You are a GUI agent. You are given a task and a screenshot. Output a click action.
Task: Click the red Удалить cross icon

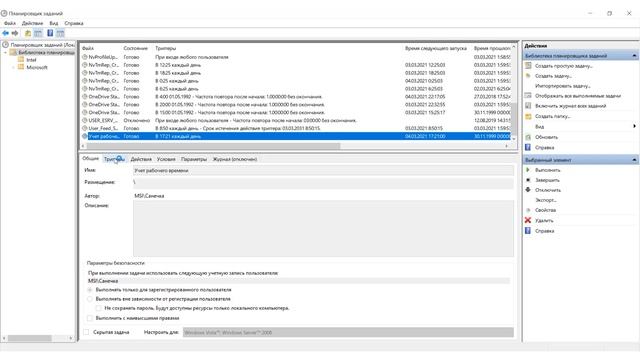point(528,220)
